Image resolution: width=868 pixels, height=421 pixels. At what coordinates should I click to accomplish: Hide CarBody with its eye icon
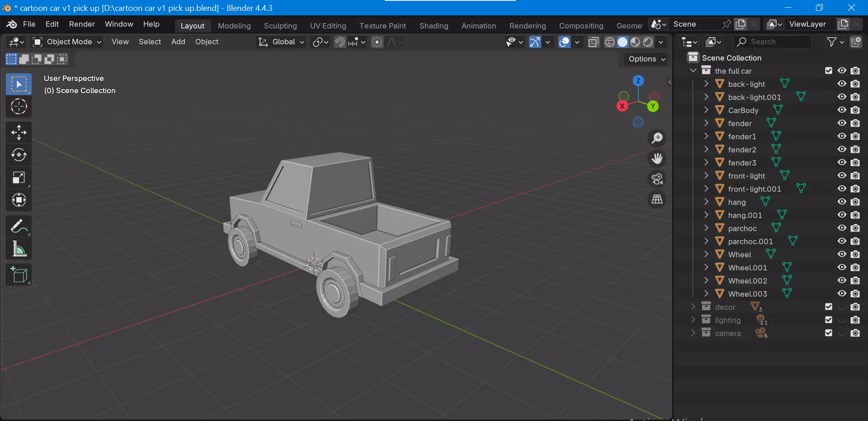pos(842,110)
